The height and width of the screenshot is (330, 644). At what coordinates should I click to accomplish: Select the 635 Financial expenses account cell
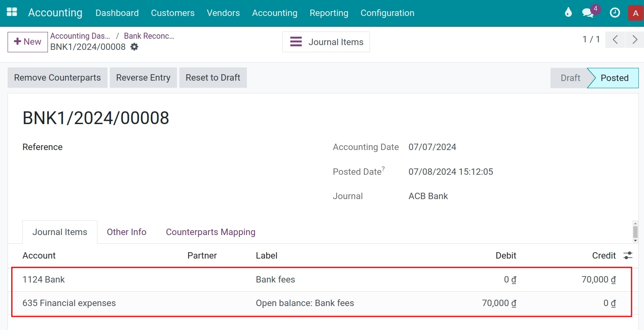click(x=69, y=303)
